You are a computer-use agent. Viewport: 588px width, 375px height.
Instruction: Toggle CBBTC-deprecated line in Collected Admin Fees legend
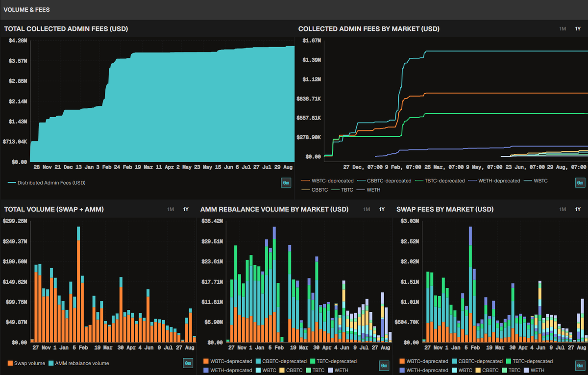point(385,181)
